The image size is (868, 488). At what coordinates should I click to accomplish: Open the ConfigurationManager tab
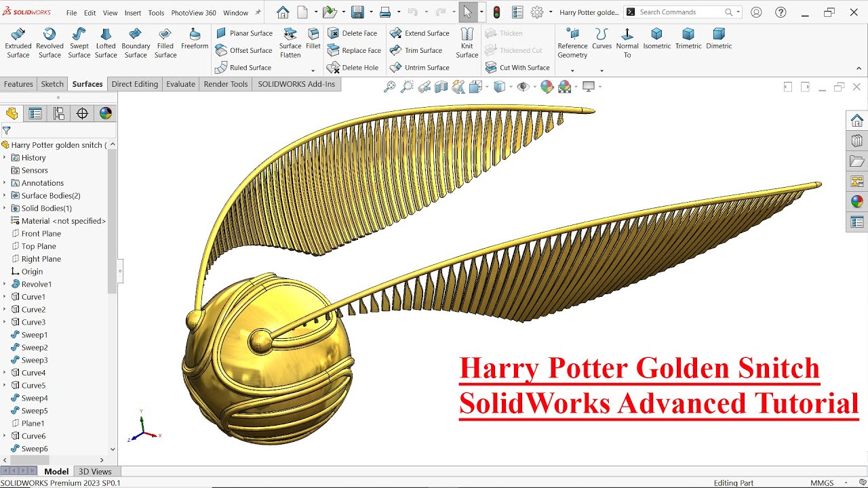click(58, 113)
